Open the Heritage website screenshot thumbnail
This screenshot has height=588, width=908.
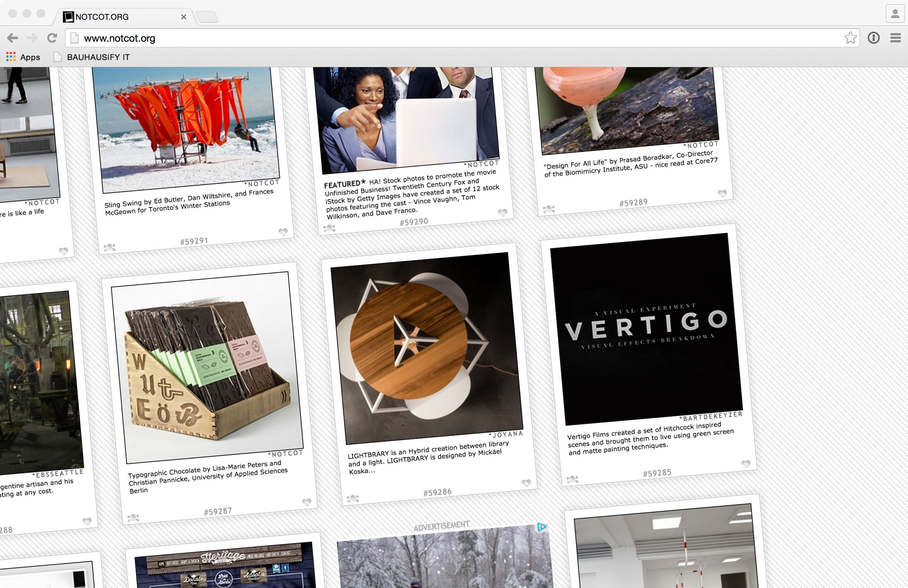coord(225,565)
